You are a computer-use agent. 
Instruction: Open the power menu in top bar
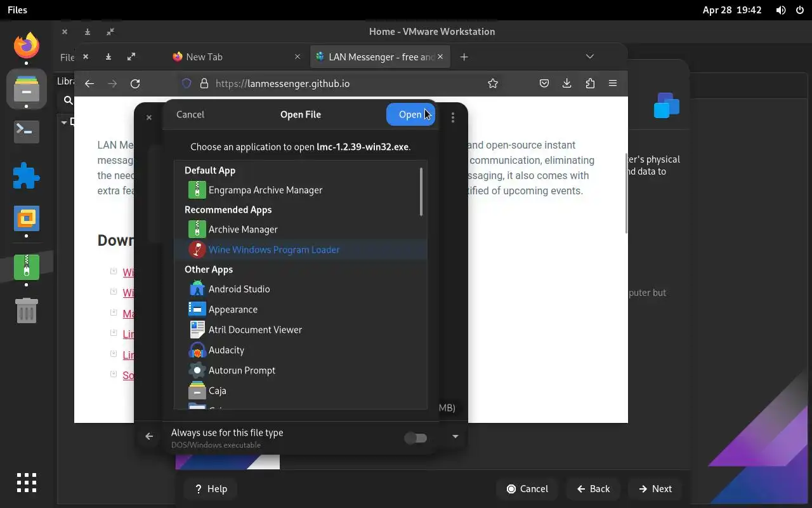799,10
